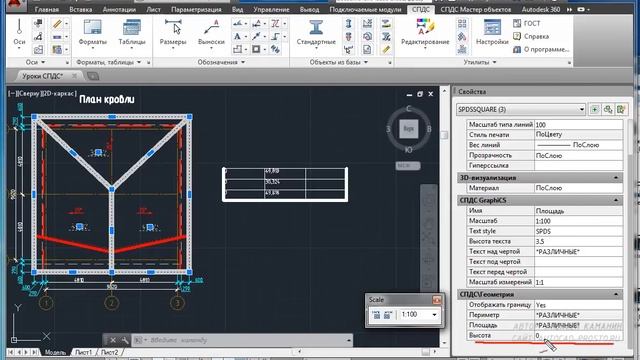Collapse the СПДС\Геометрия section
This screenshot has height=360, width=640.
coord(616,294)
